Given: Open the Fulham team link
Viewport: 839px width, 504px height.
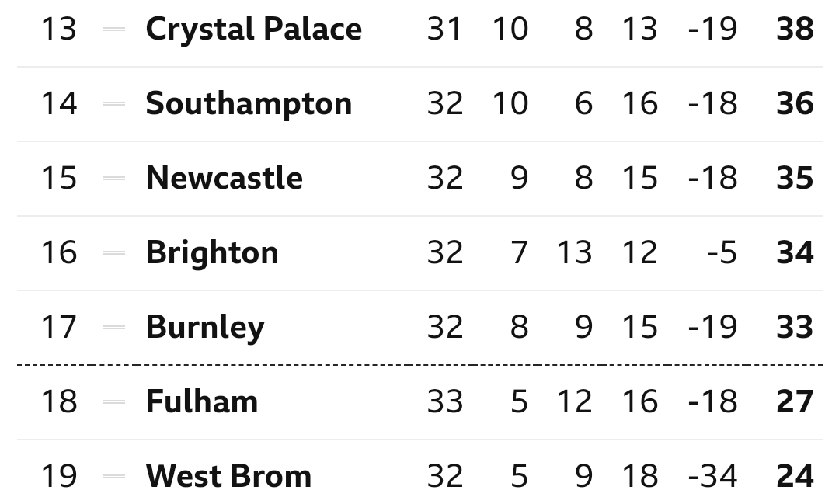Looking at the screenshot, I should 201,402.
